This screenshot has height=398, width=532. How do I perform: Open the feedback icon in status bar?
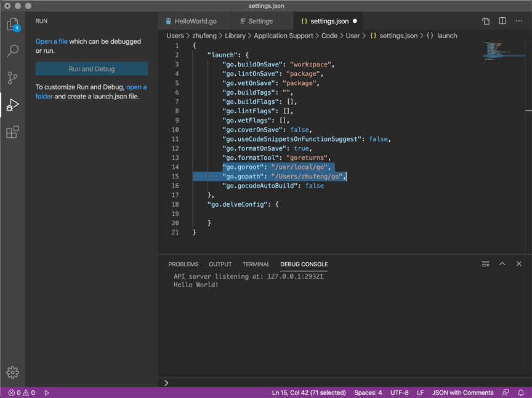[505, 392]
